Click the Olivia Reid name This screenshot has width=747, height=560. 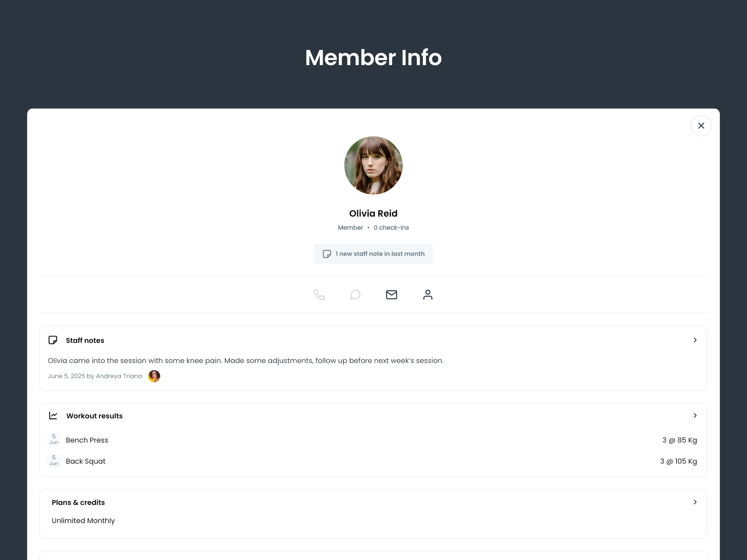pos(373,213)
